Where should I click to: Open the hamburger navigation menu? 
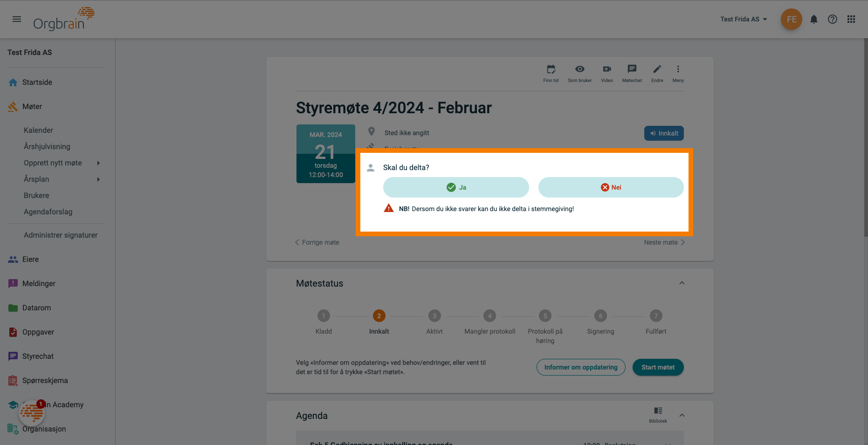coord(17,19)
